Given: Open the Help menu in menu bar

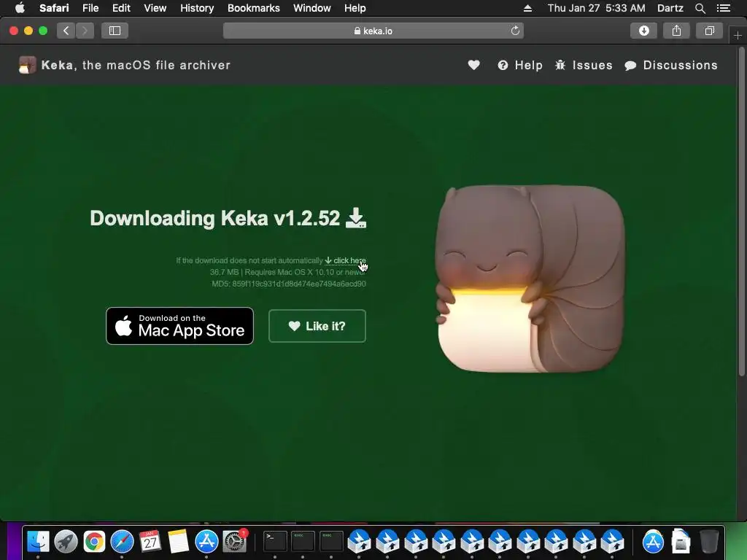Looking at the screenshot, I should coord(355,8).
